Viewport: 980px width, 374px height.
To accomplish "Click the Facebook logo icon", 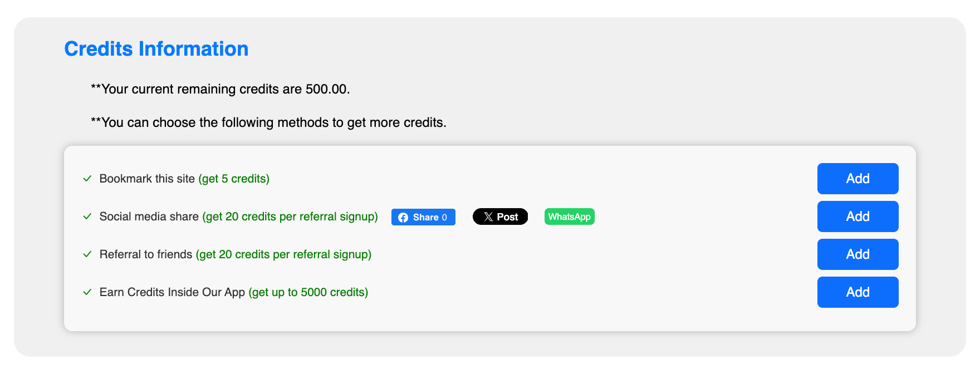I will (403, 218).
